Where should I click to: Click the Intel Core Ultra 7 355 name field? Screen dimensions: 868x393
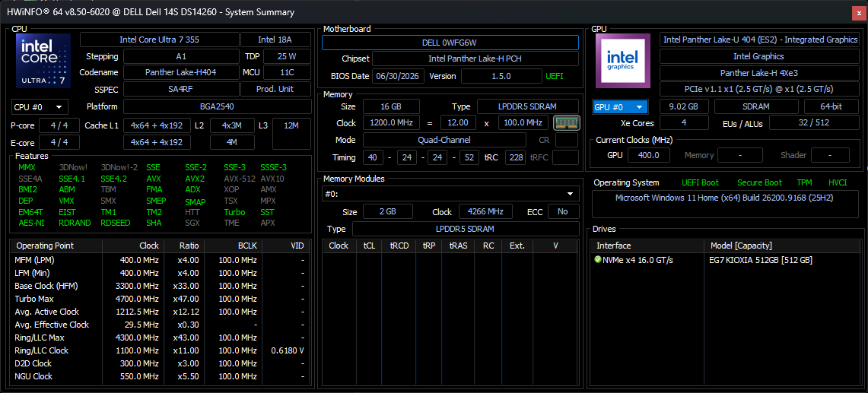pos(160,40)
